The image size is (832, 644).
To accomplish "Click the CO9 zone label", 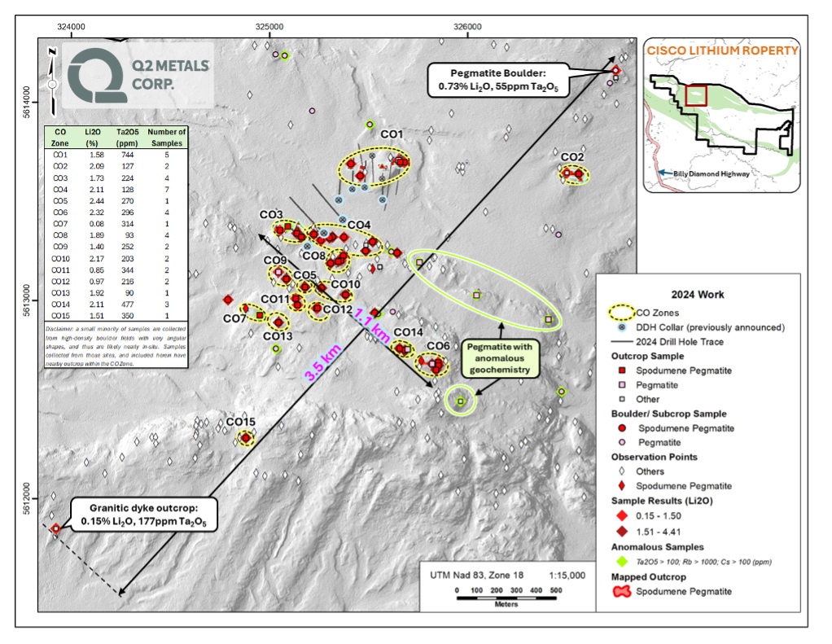I will 275,260.
